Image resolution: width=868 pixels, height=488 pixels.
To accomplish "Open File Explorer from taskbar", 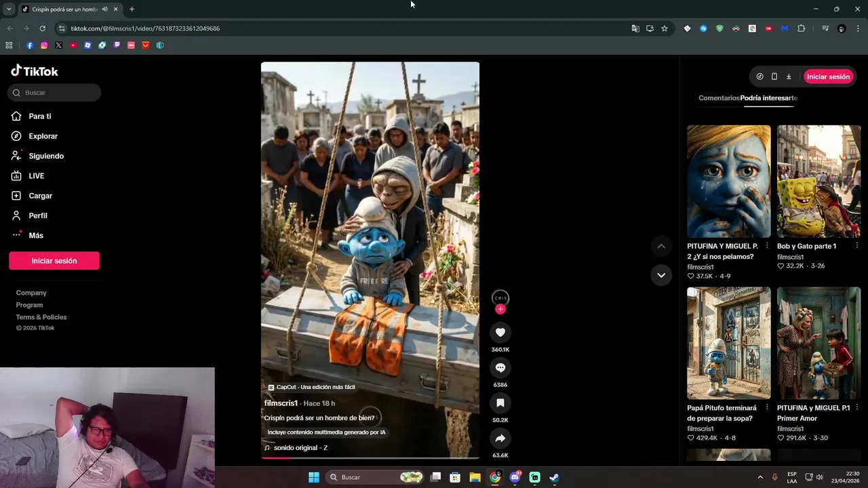I will [x=475, y=477].
